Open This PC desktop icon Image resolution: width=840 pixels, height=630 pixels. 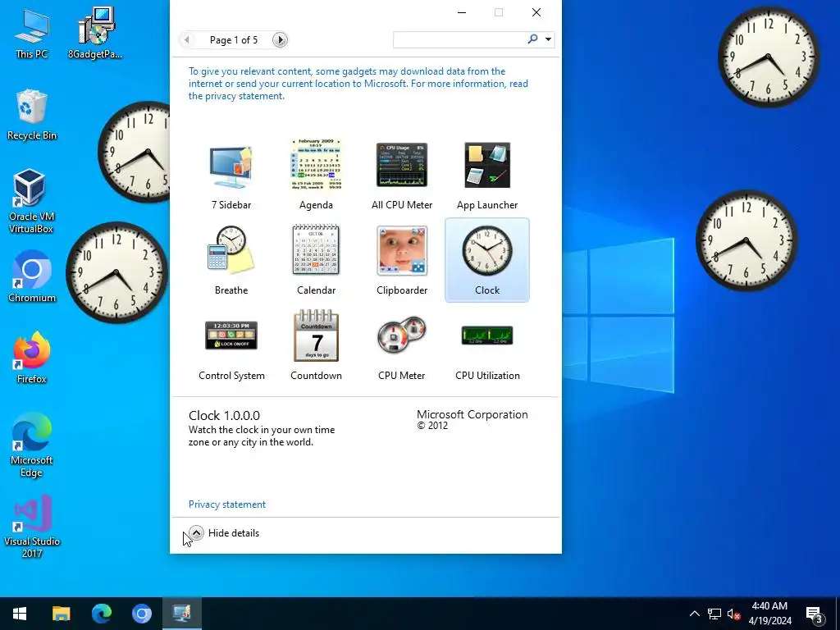32,33
